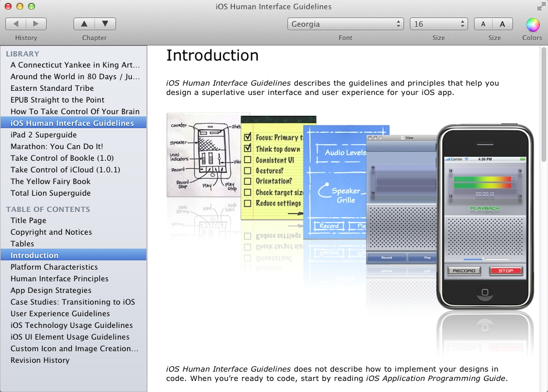Screen dimensions: 548x392
Task: Open Revision History chapter
Action: click(73, 360)
